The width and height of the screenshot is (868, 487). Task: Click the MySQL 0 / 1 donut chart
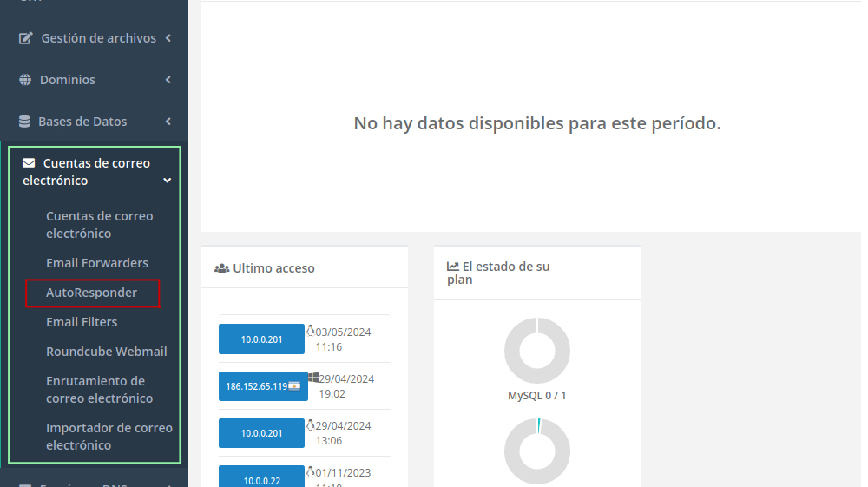[536, 351]
